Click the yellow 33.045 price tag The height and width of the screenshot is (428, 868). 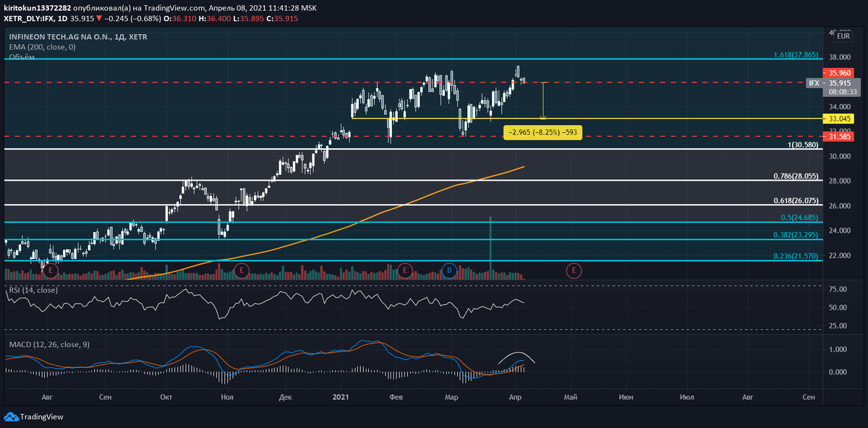(840, 119)
